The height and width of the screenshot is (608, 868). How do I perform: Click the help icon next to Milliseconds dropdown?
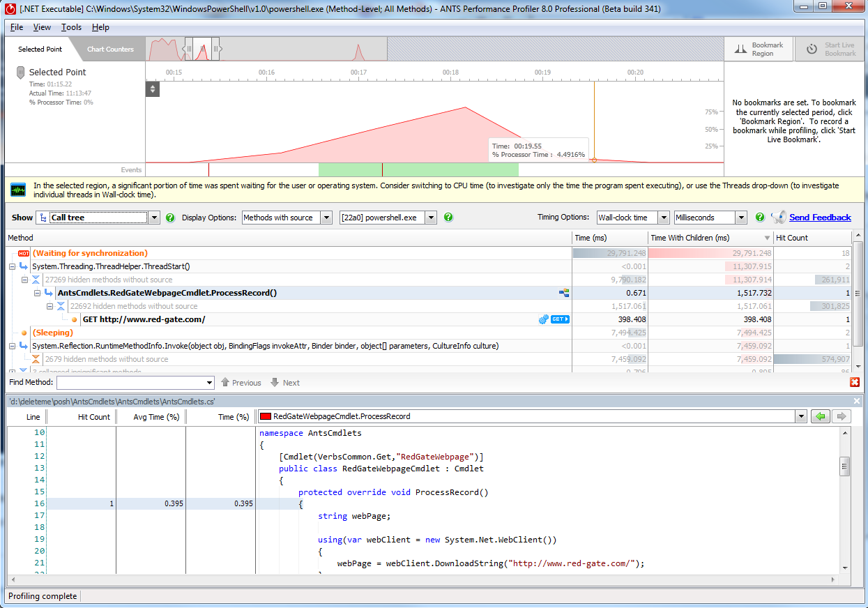tap(760, 218)
